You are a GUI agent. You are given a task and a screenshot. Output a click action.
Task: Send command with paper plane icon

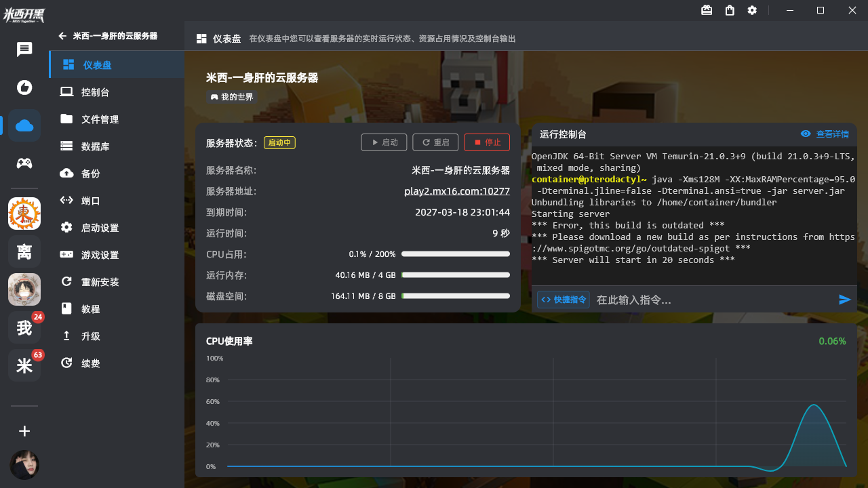[844, 300]
